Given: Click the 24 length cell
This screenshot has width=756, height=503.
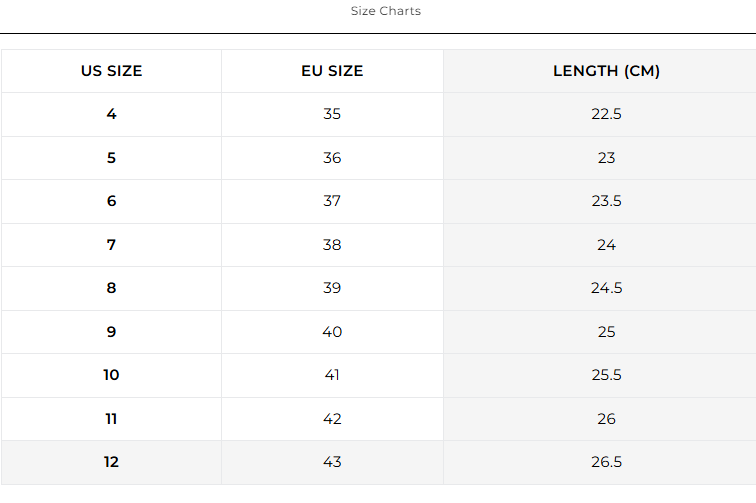Looking at the screenshot, I should point(606,245).
